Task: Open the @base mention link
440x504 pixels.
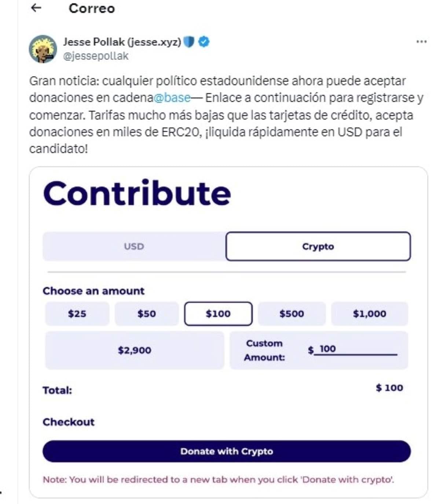Action: pyautogui.click(x=172, y=98)
